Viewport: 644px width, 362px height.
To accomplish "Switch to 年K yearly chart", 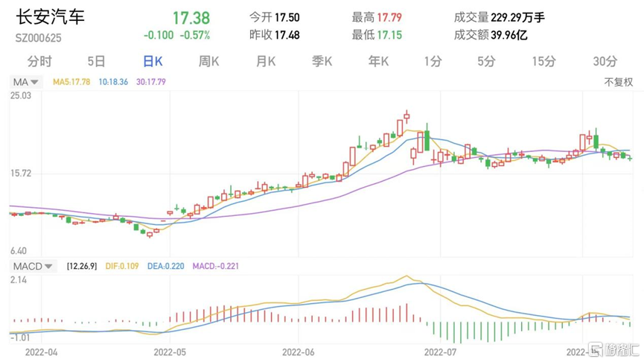I will point(378,62).
